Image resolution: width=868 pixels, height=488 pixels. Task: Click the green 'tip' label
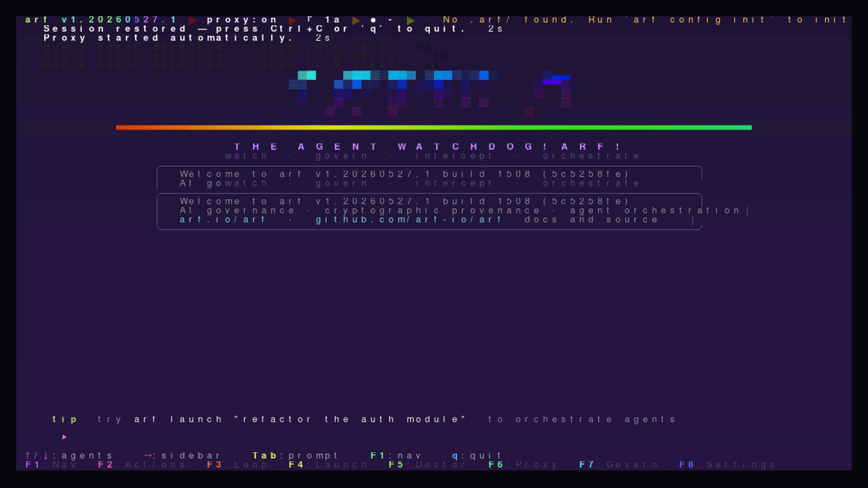65,420
